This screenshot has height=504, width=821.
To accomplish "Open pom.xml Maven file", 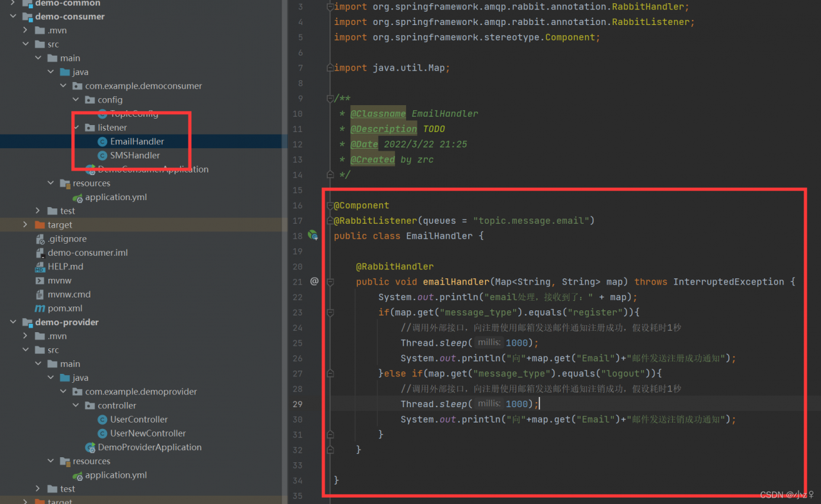I will [65, 308].
